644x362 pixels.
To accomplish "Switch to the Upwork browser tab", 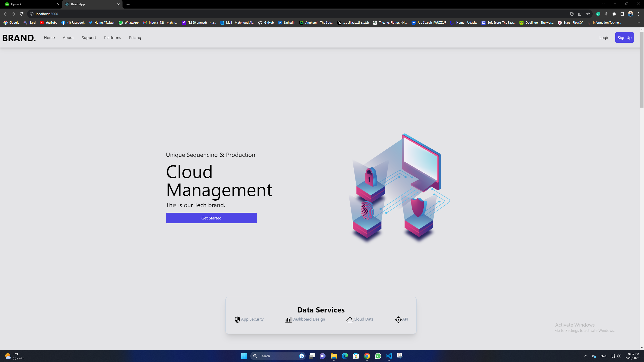I will [x=30, y=4].
